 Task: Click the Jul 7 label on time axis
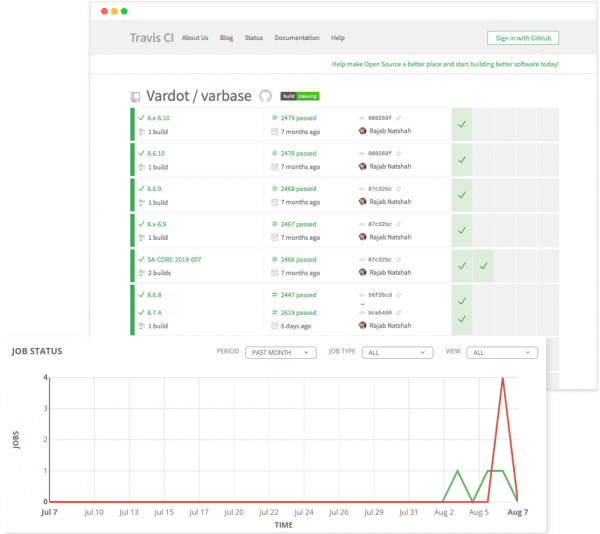[x=49, y=512]
